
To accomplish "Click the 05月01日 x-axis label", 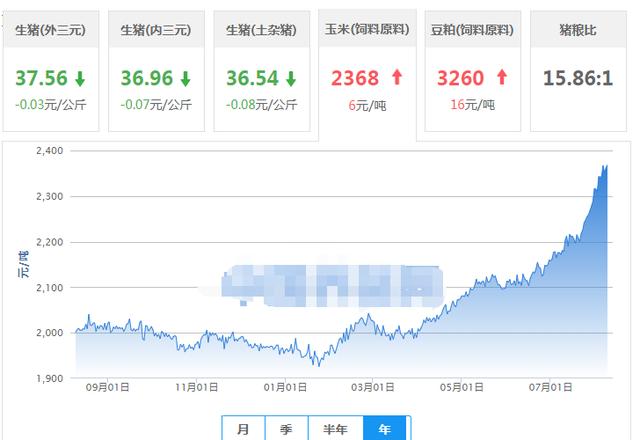I will click(x=461, y=387).
